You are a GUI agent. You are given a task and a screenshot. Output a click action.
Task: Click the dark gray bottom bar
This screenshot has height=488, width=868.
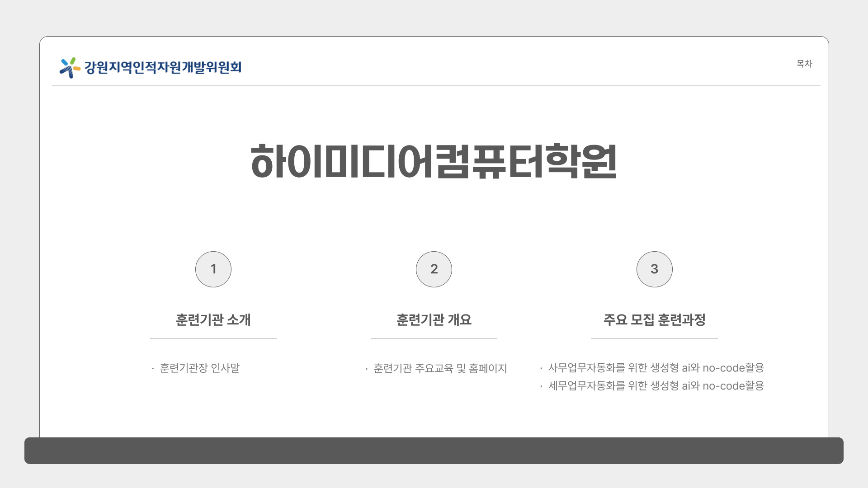tap(434, 450)
